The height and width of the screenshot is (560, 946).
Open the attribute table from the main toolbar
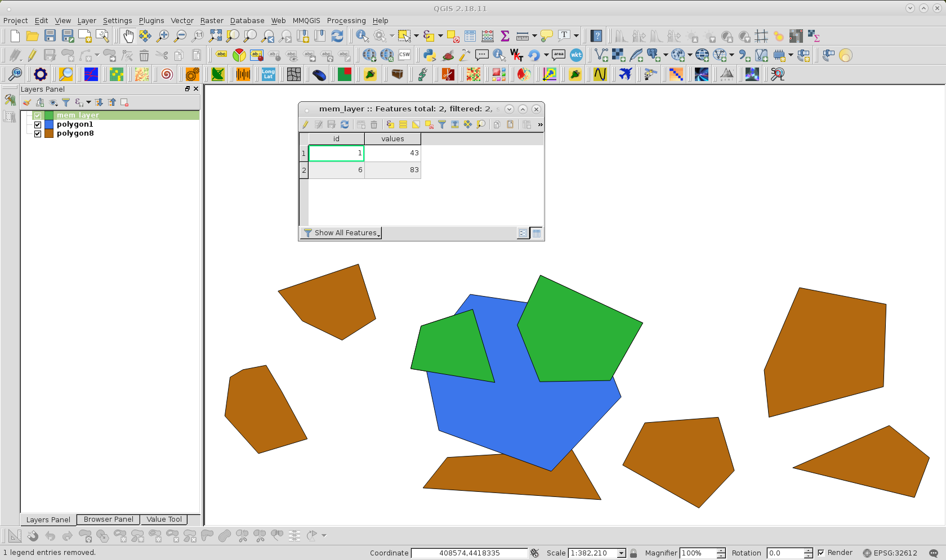[x=470, y=36]
